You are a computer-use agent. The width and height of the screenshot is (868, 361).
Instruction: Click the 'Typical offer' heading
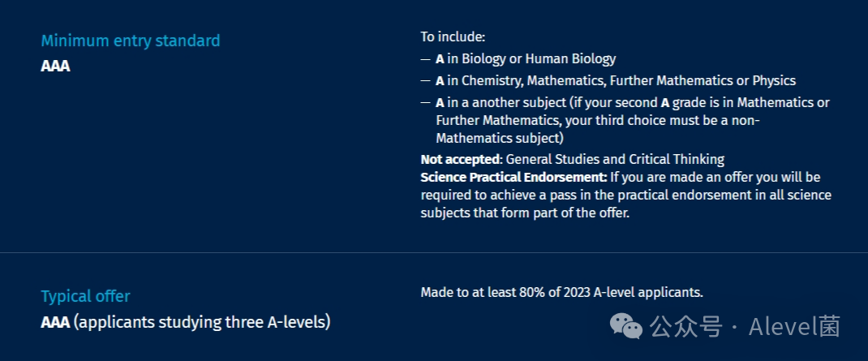[85, 296]
